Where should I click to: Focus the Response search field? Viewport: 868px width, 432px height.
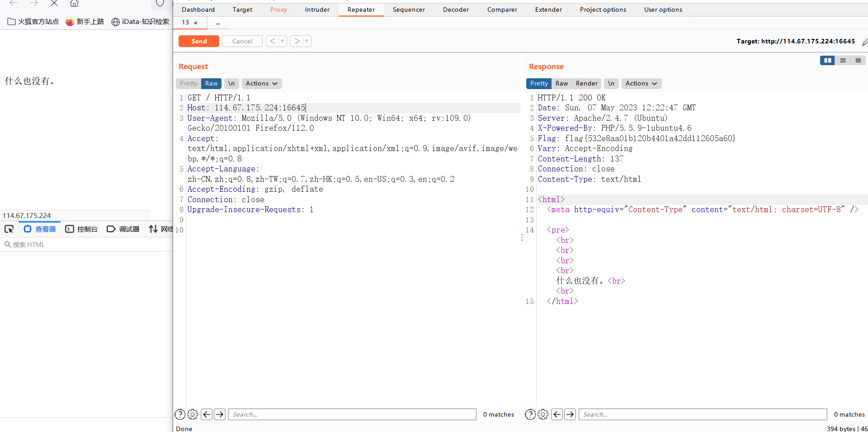(x=703, y=414)
